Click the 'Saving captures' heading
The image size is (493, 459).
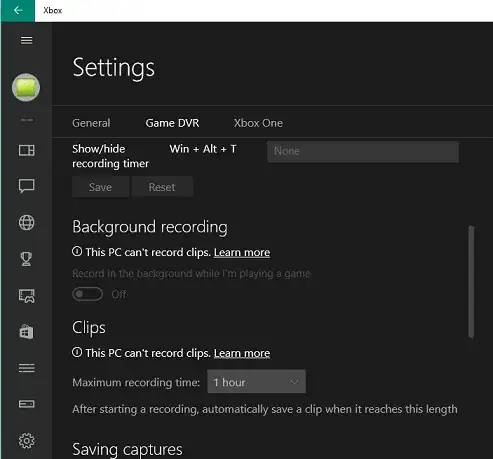point(127,449)
